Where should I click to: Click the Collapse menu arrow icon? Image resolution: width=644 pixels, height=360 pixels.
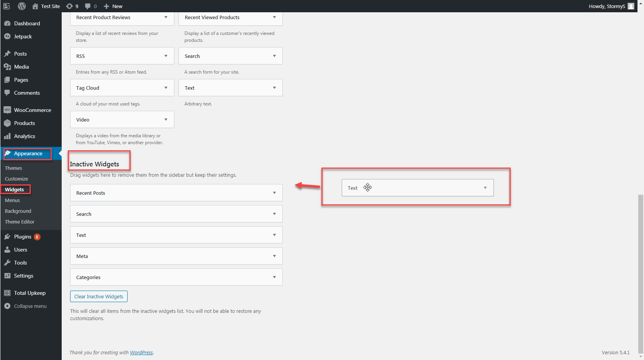pyautogui.click(x=7, y=306)
